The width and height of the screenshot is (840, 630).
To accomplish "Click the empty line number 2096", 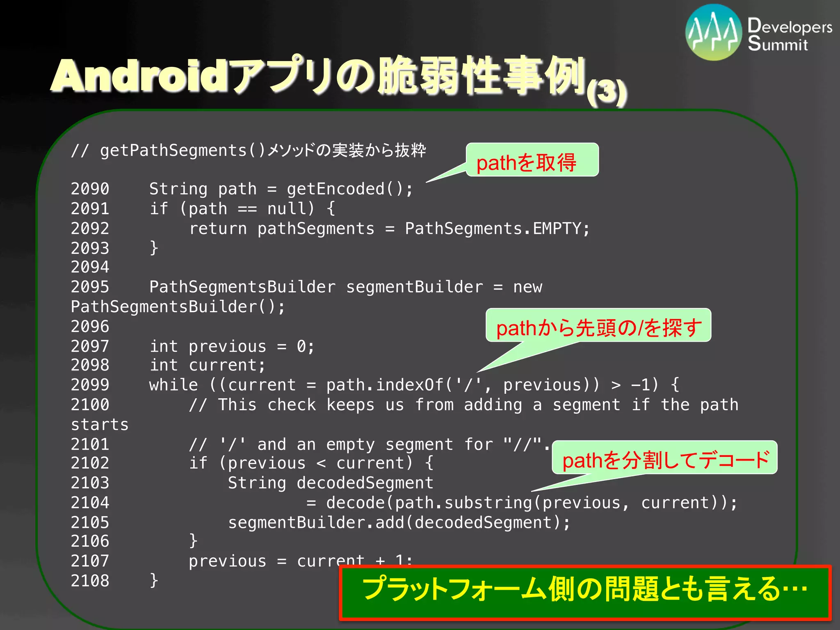I will tap(90, 327).
